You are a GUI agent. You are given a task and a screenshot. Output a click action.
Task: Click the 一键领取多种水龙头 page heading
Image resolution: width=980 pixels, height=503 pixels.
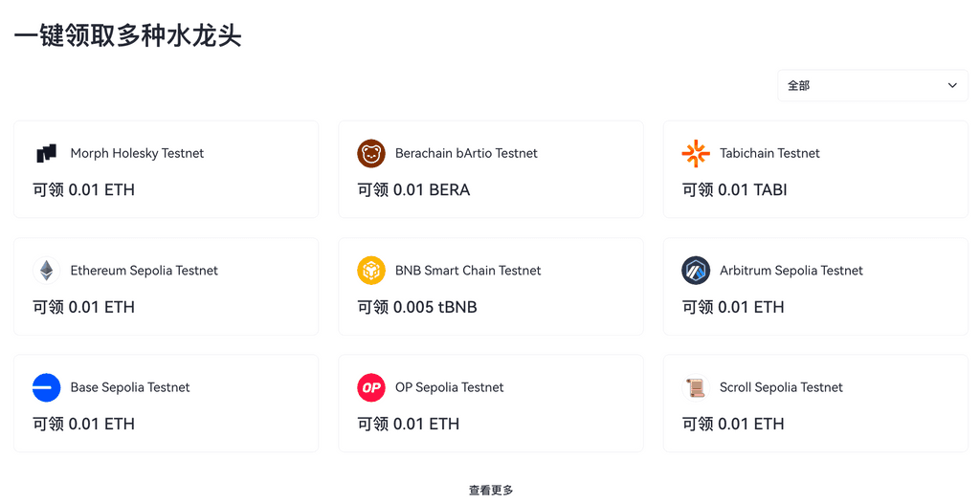coord(127,36)
